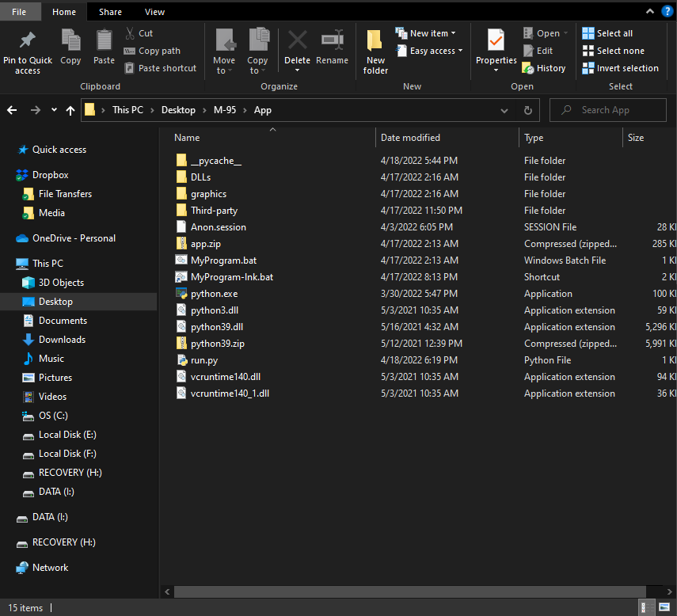The image size is (677, 616).
Task: Select python.exe application
Action: [214, 294]
